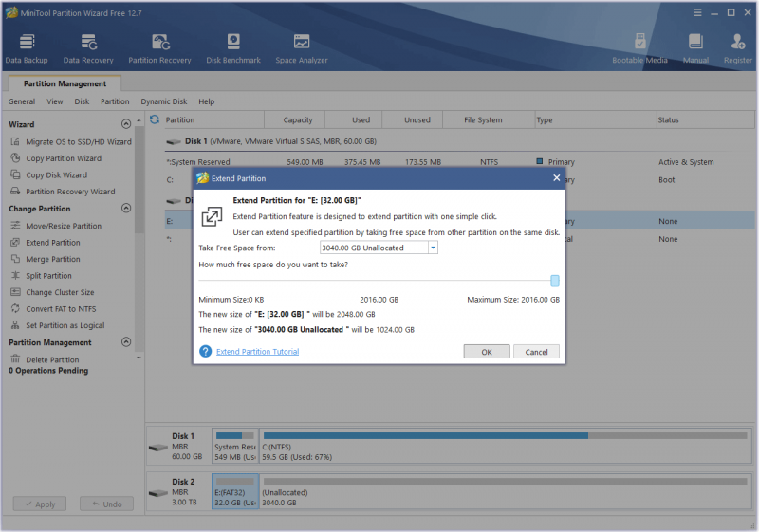This screenshot has width=759, height=532.
Task: Start the Disk Benchmark tool
Action: [x=233, y=48]
